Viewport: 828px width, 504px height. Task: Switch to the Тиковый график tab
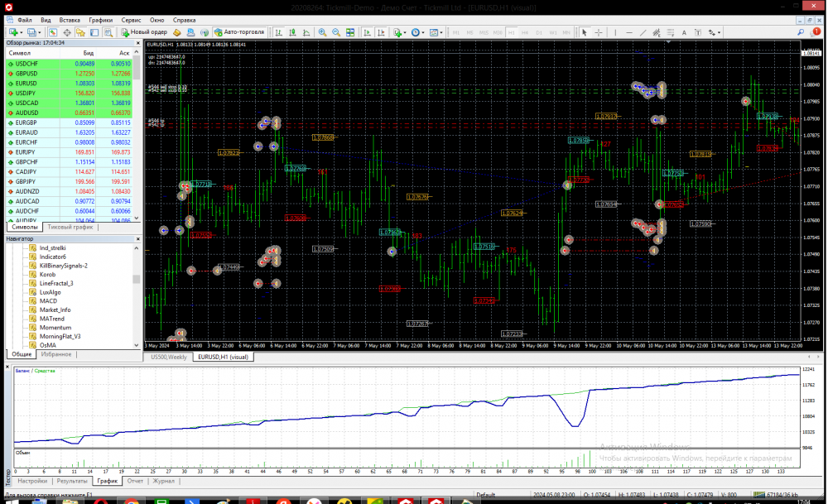pyautogui.click(x=70, y=227)
